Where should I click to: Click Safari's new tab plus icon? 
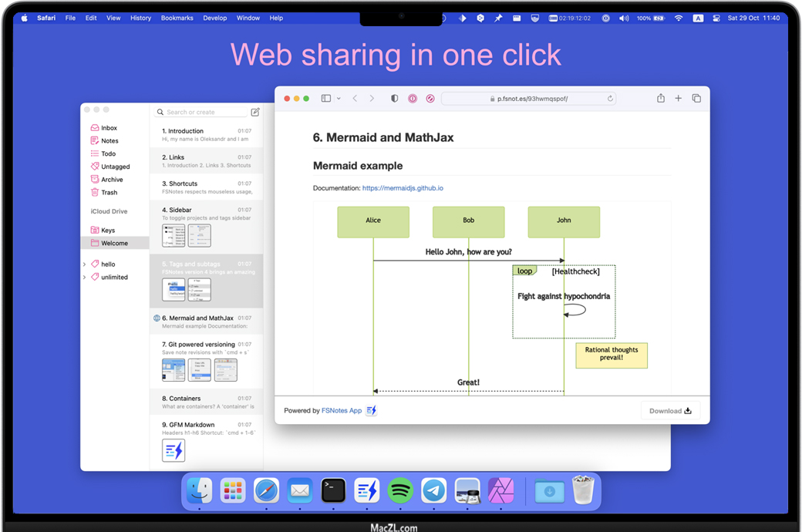(x=679, y=99)
